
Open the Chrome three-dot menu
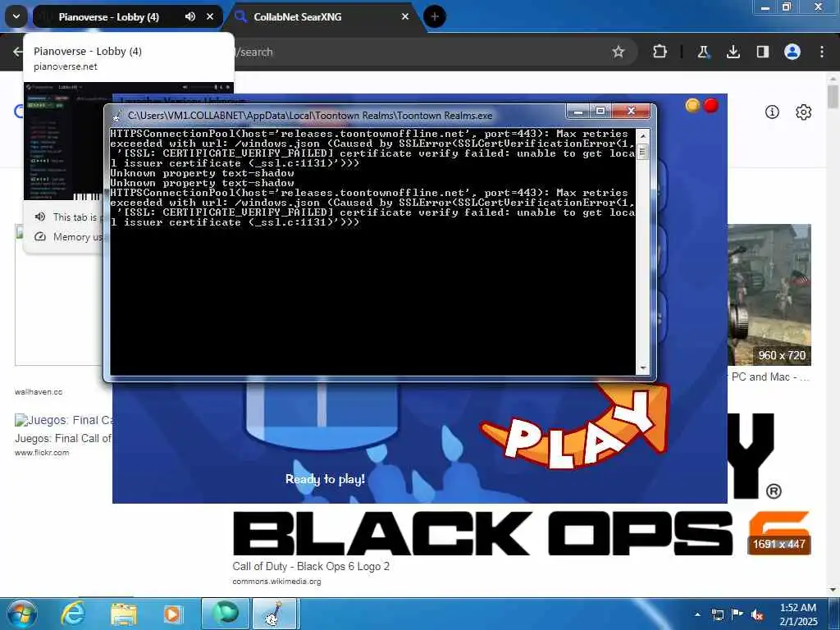(x=822, y=52)
